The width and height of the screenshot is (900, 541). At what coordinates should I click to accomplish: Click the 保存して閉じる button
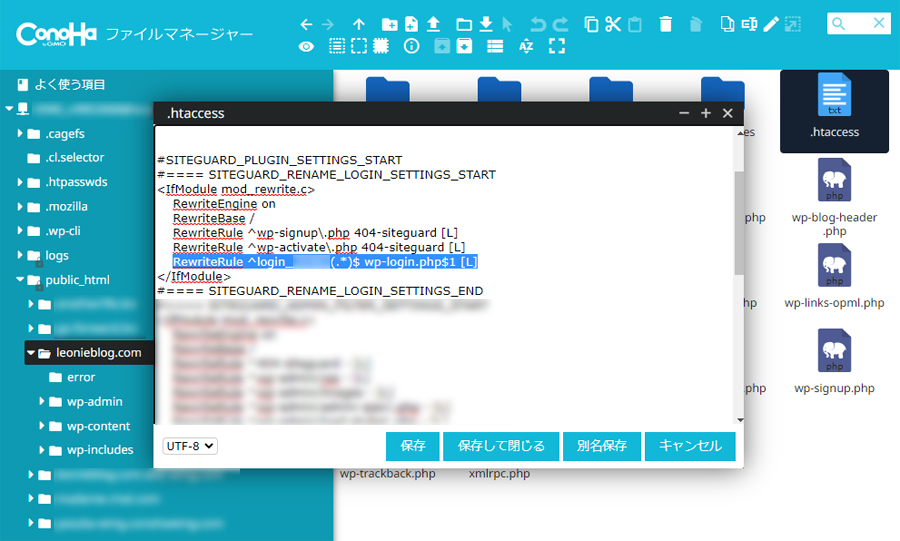(501, 446)
